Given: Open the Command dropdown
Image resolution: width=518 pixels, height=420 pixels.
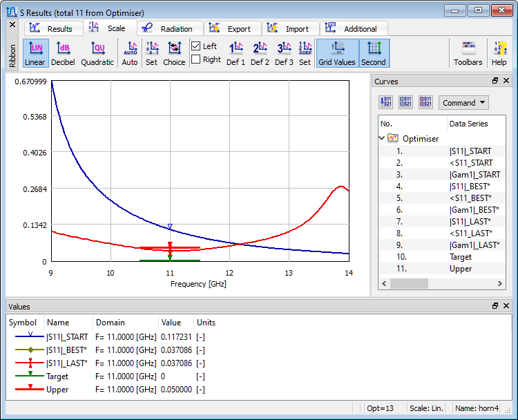Looking at the screenshot, I should click(x=463, y=103).
